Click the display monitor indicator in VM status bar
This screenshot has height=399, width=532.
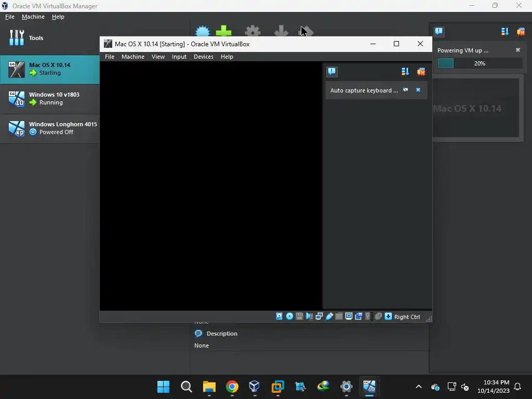click(x=349, y=316)
